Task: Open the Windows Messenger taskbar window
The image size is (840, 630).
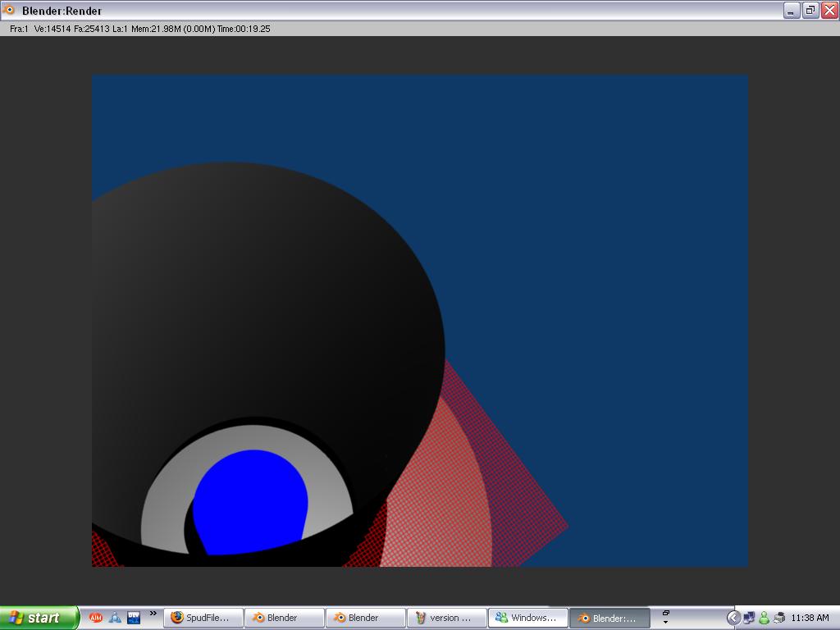Action: tap(527, 618)
